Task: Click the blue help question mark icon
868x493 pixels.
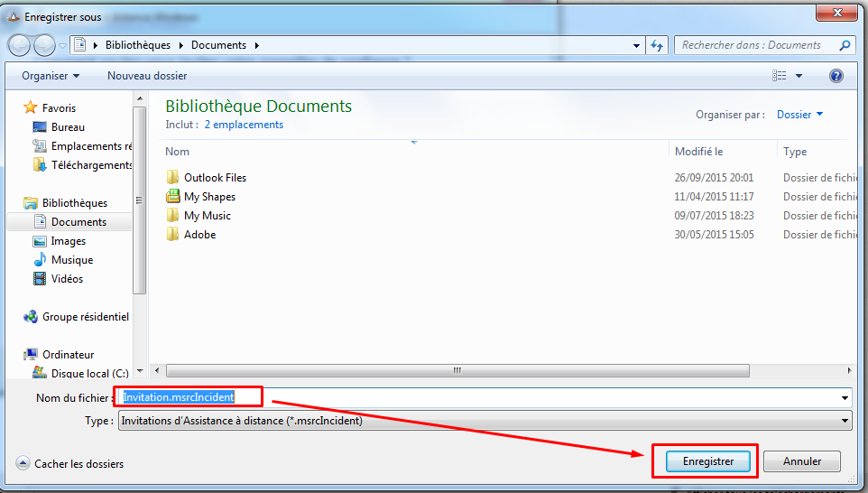Action: pyautogui.click(x=836, y=76)
